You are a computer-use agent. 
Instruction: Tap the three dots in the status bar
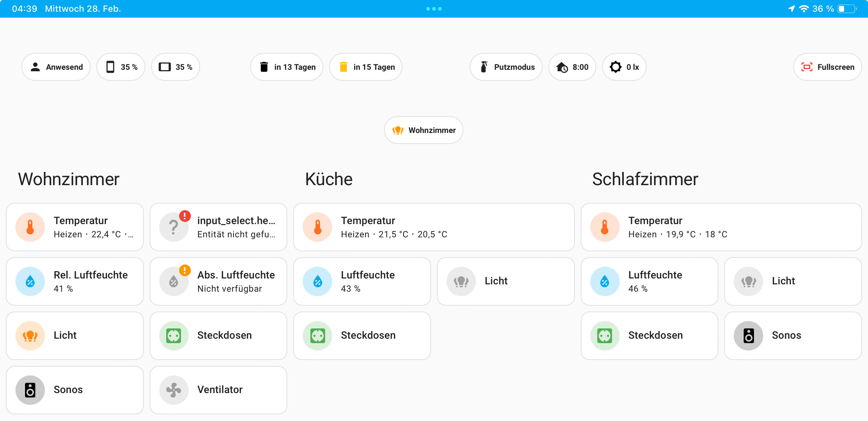pos(434,9)
